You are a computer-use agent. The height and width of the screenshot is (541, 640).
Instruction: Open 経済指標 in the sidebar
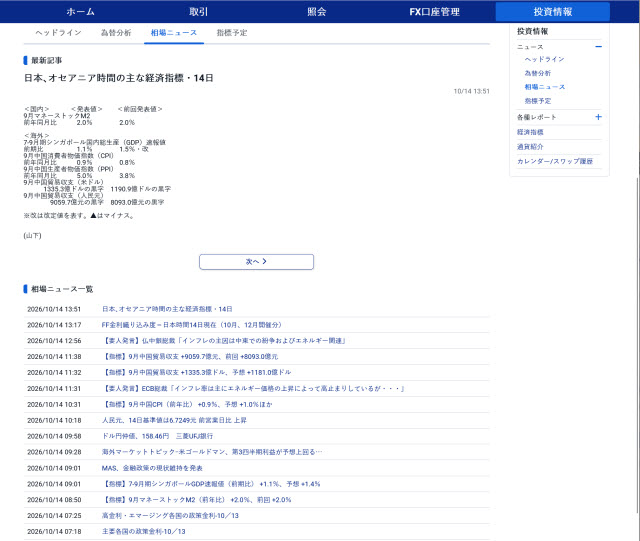tap(530, 132)
